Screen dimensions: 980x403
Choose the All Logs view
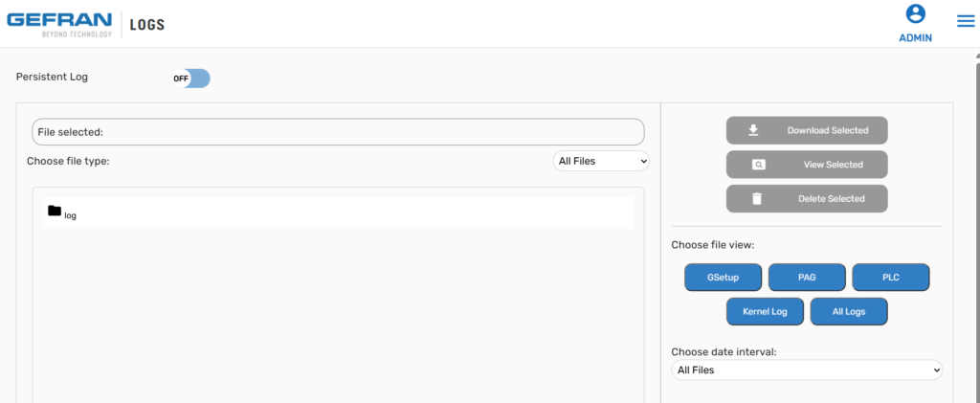[849, 312]
